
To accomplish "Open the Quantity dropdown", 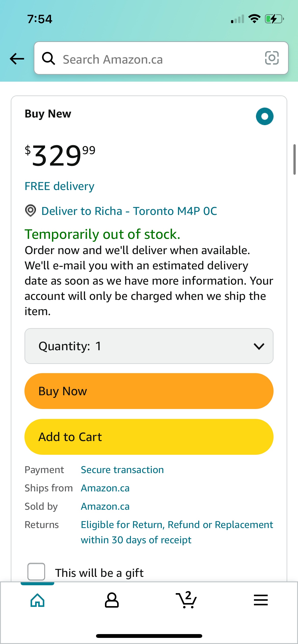I will (x=149, y=346).
